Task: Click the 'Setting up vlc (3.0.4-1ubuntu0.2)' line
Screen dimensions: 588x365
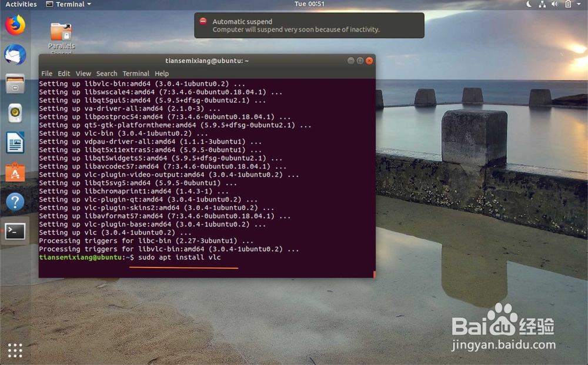Action: point(115,233)
